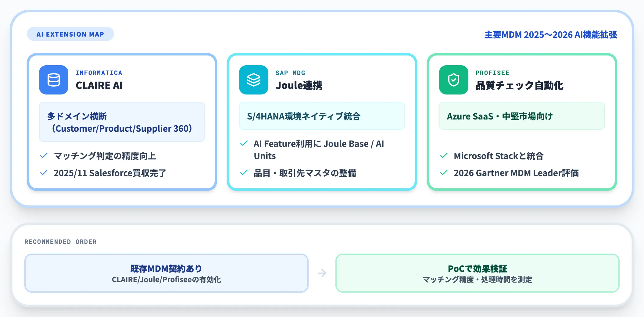The image size is (644, 317).
Task: Click the CLAIRE AI heading
Action: click(99, 86)
